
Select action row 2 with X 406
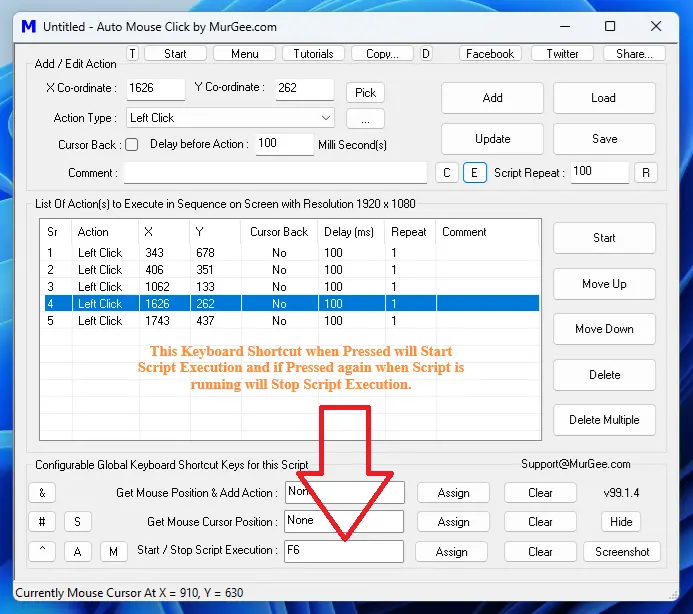(x=292, y=270)
